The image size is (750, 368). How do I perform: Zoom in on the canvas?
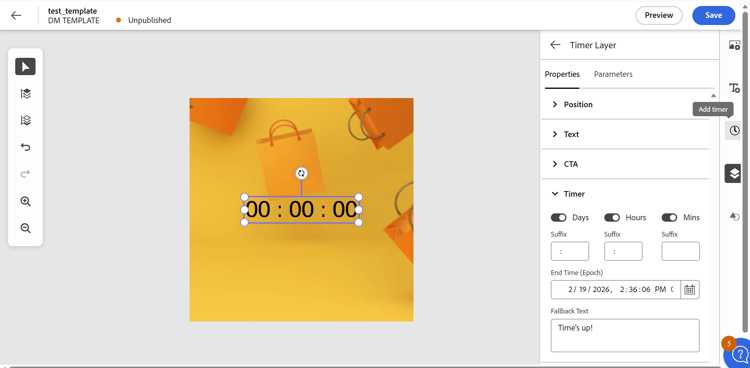click(x=25, y=201)
